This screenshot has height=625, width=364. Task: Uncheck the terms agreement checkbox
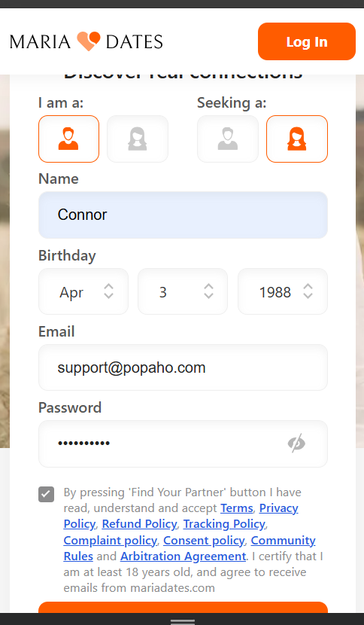(46, 494)
